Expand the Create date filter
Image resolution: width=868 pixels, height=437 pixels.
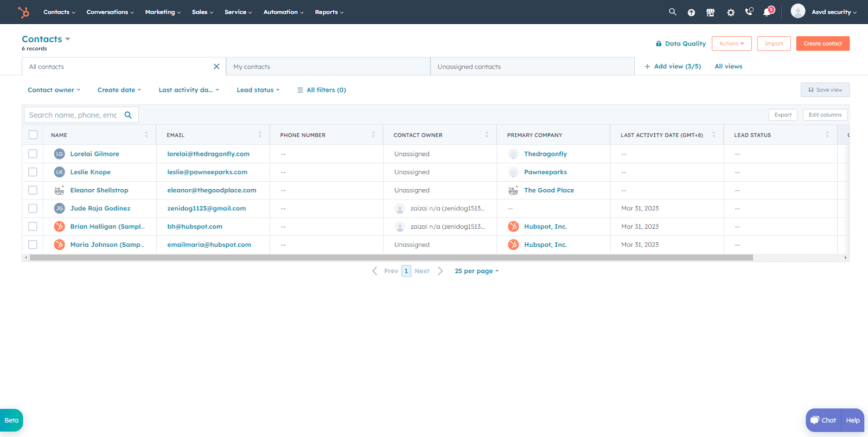119,90
